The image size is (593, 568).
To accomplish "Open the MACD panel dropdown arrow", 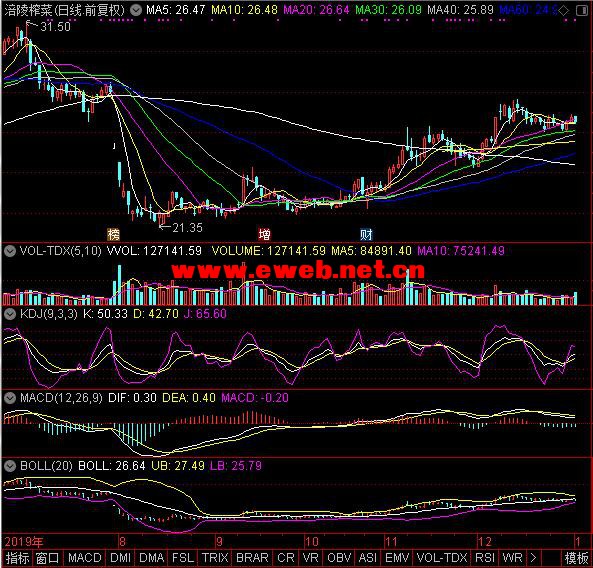I will point(9,398).
